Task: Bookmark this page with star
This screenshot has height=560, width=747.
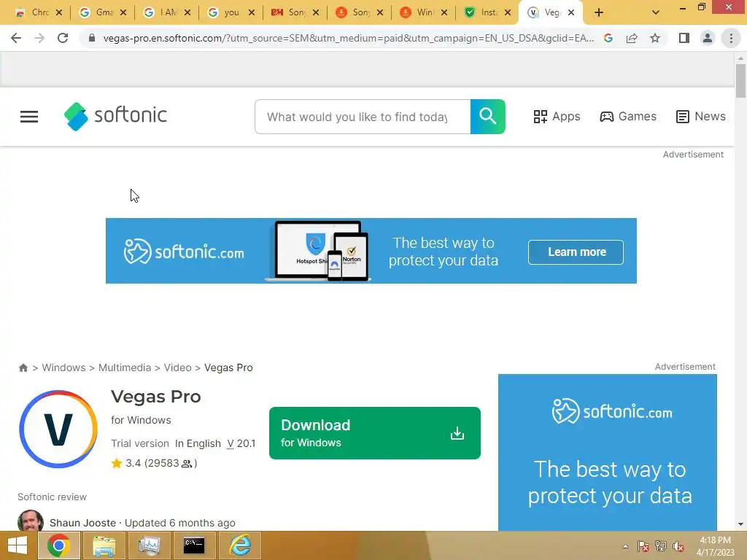Action: (x=655, y=38)
